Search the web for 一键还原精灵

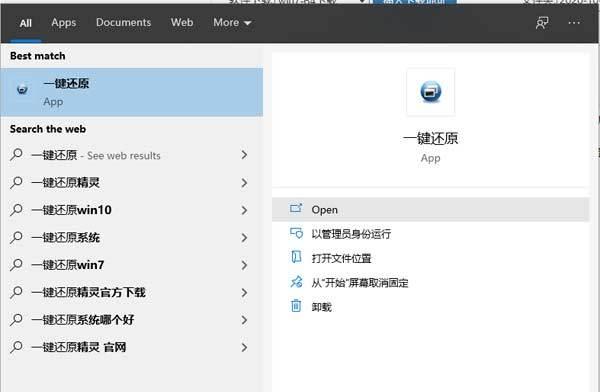coord(132,183)
